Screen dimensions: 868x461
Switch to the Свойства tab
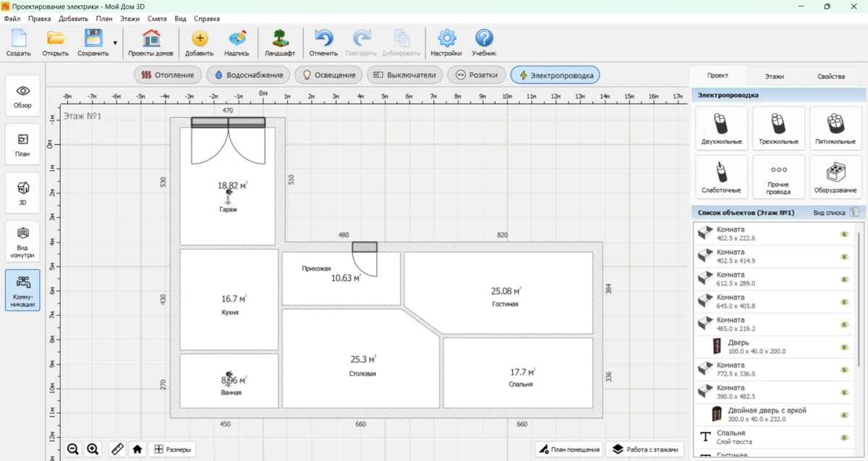831,76
